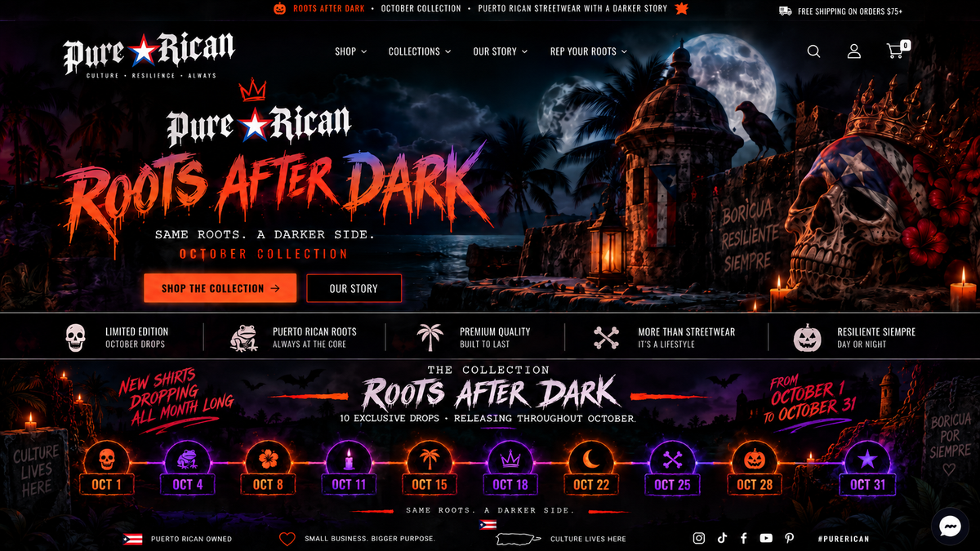The height and width of the screenshot is (551, 980).
Task: Open the search magnifier icon
Action: (813, 51)
